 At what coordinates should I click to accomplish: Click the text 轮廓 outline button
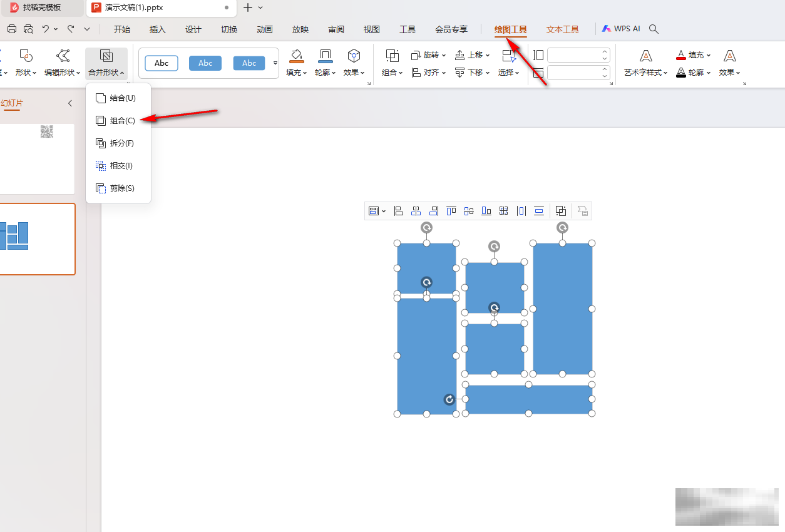click(694, 73)
